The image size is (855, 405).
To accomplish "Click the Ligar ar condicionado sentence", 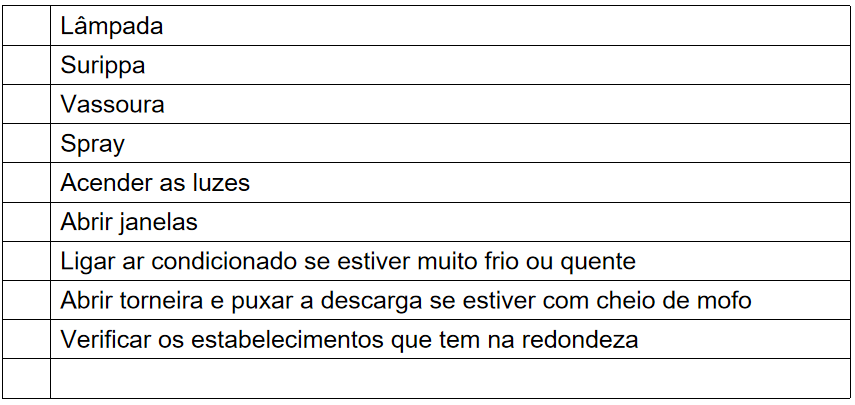I will point(347,262).
